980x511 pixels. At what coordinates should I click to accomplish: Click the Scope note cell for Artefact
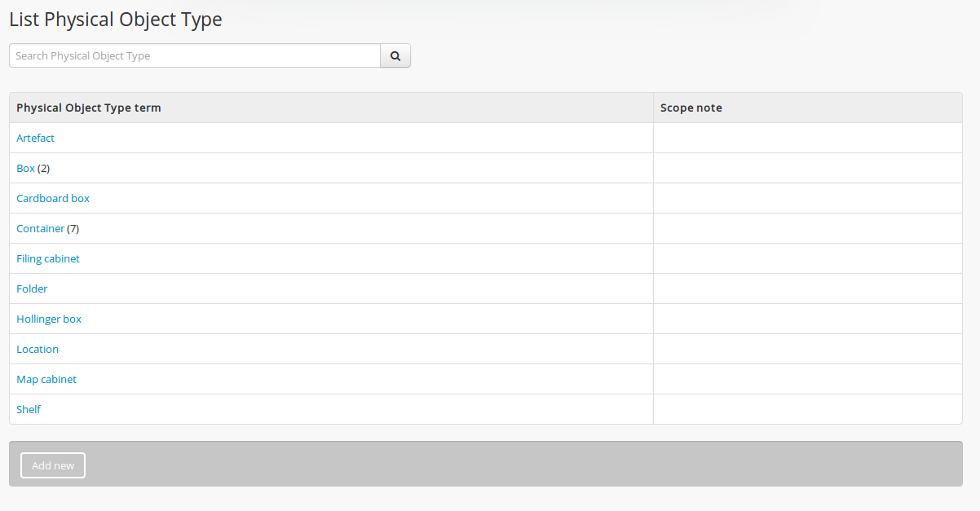click(x=807, y=139)
